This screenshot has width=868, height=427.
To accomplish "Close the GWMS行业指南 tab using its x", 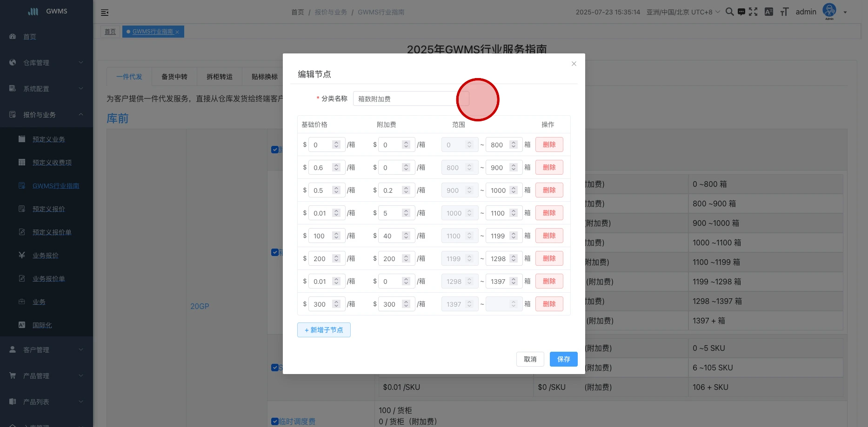I will pos(177,32).
